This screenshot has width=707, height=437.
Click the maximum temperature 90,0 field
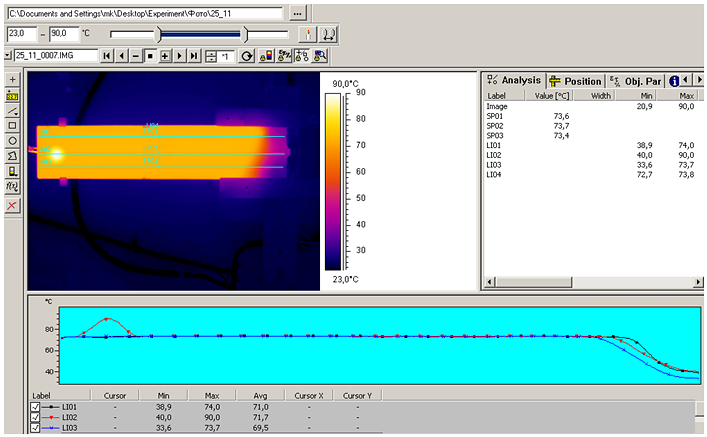point(66,33)
